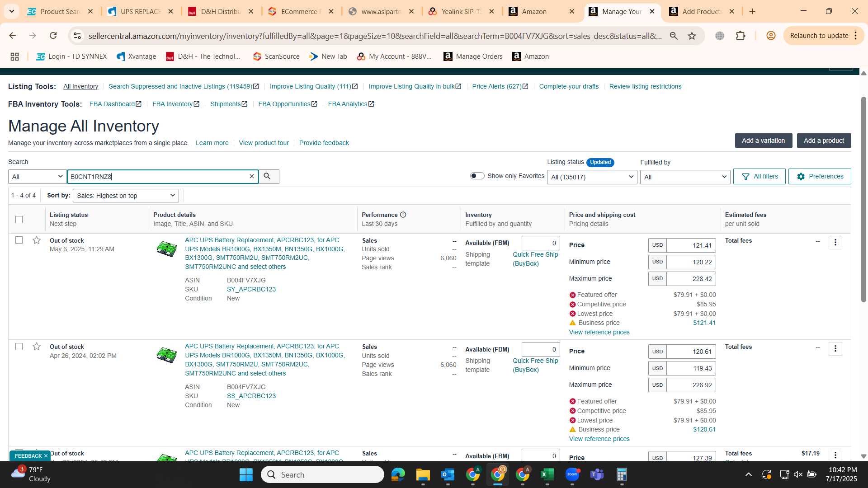Open Microsoft Teams from the taskbar

click(597, 474)
